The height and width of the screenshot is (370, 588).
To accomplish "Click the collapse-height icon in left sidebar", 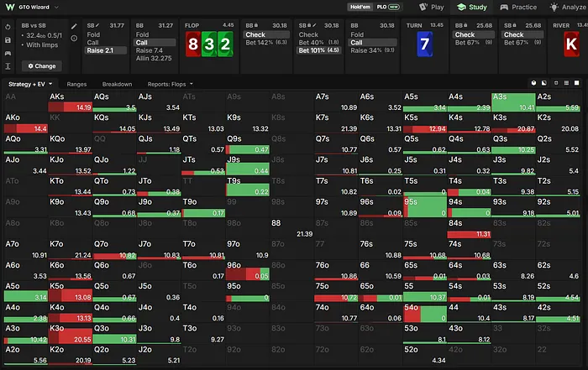I will pos(8,66).
